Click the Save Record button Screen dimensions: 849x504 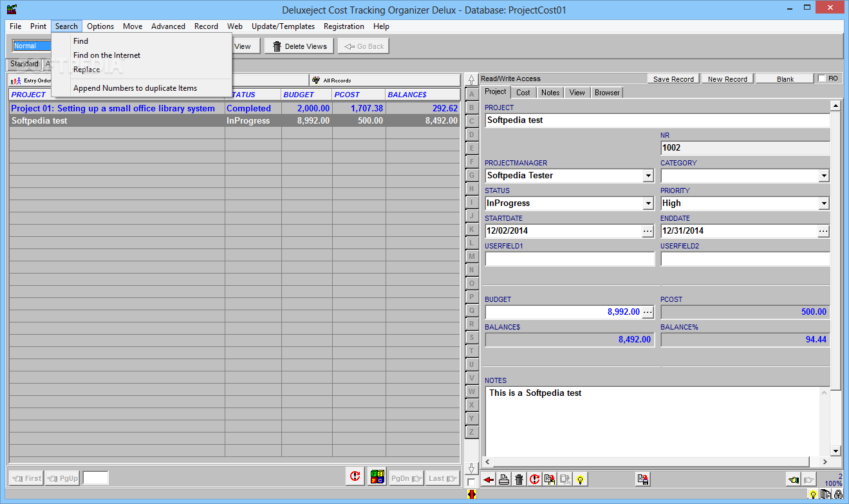click(x=673, y=79)
